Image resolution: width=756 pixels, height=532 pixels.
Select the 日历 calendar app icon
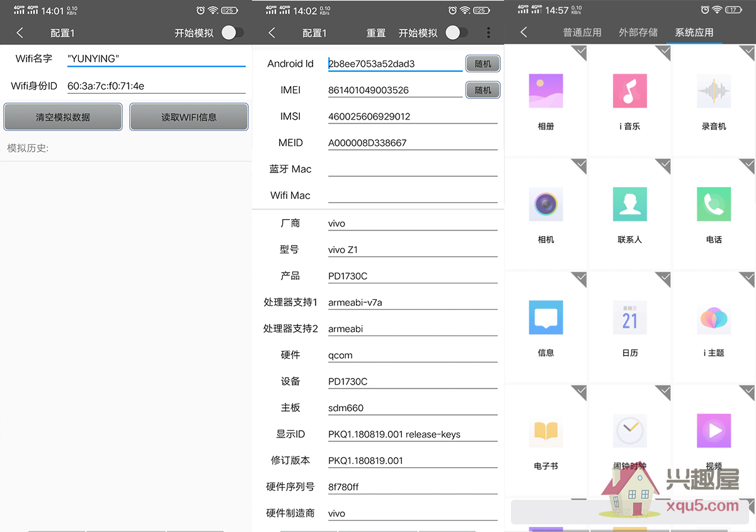click(x=630, y=317)
